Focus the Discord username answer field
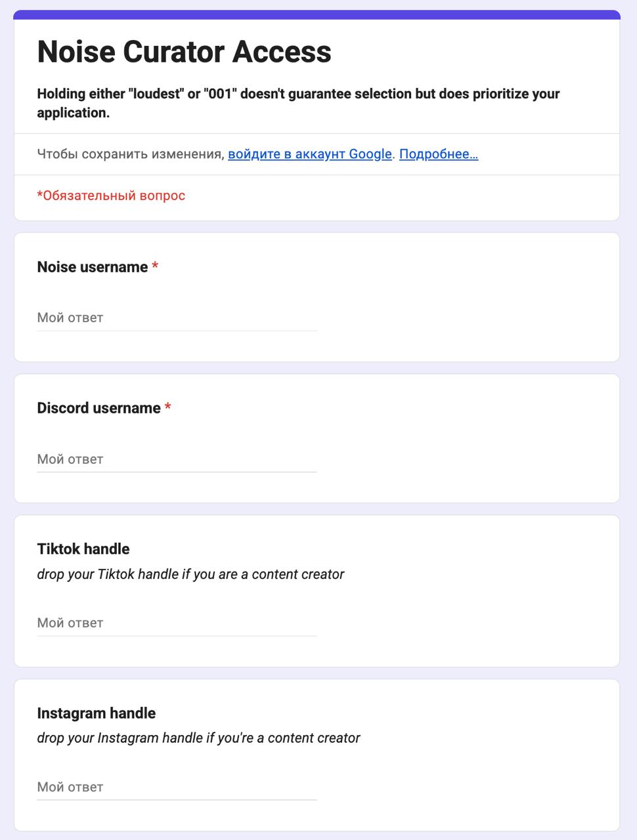637x840 pixels. coord(177,459)
